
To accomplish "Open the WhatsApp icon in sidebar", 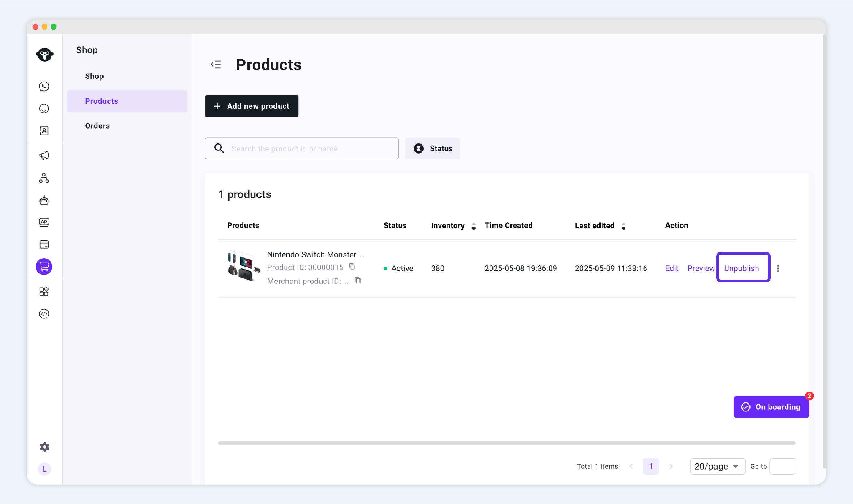I will [44, 87].
